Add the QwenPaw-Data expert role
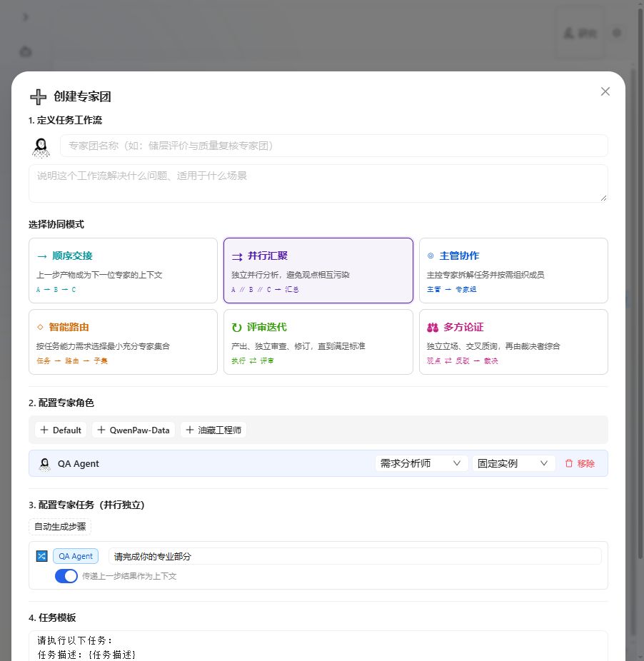This screenshot has width=644, height=661. [134, 430]
